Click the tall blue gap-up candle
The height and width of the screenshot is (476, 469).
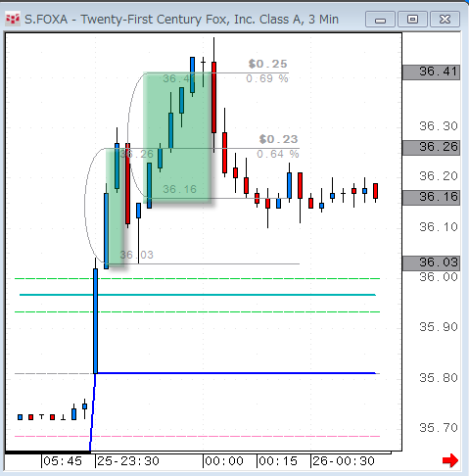pos(95,321)
